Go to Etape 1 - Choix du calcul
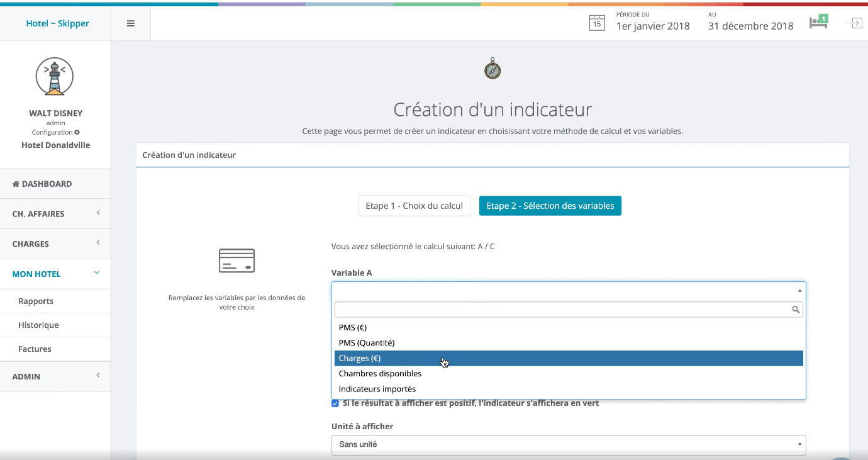 point(414,206)
